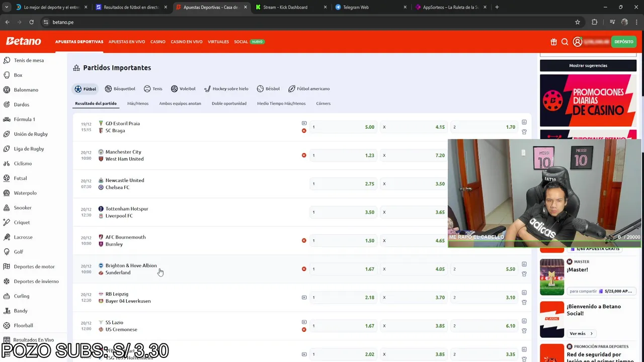The width and height of the screenshot is (644, 362).
Task: Select Snooker in the sidebar
Action: pos(23,208)
